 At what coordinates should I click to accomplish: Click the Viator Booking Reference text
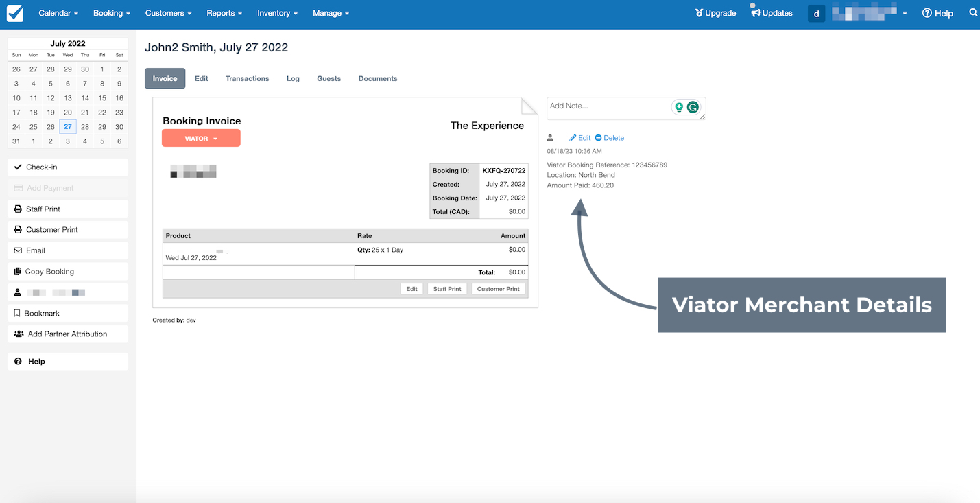click(607, 165)
